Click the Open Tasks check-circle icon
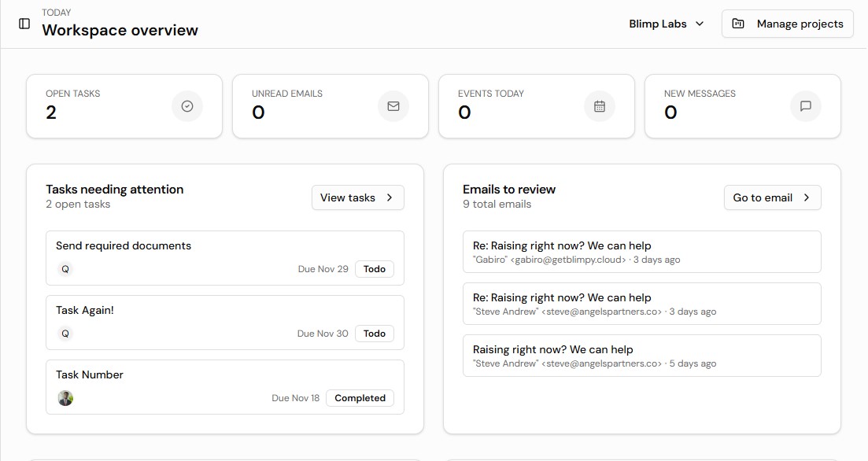The height and width of the screenshot is (461, 868). [187, 106]
